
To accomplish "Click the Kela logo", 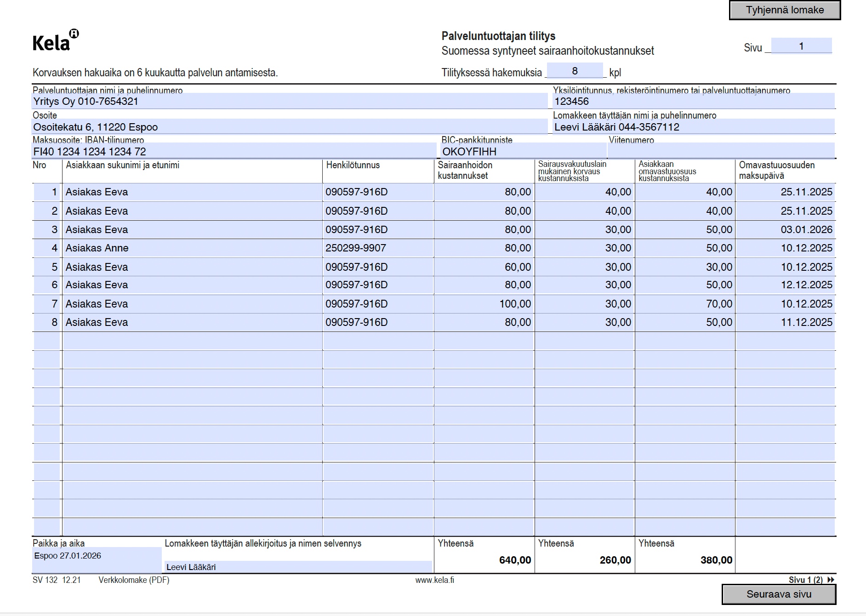I will point(55,41).
